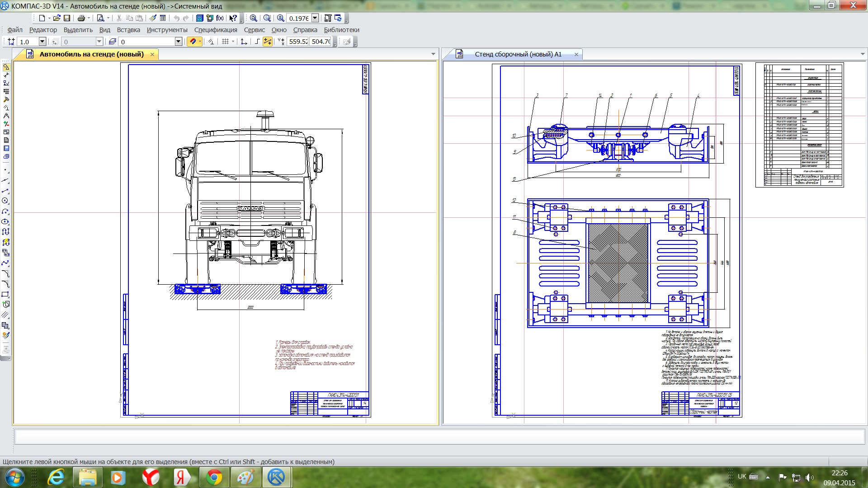The height and width of the screenshot is (488, 868).
Task: Select Dimensions panel in left toolbar
Action: coord(6,75)
